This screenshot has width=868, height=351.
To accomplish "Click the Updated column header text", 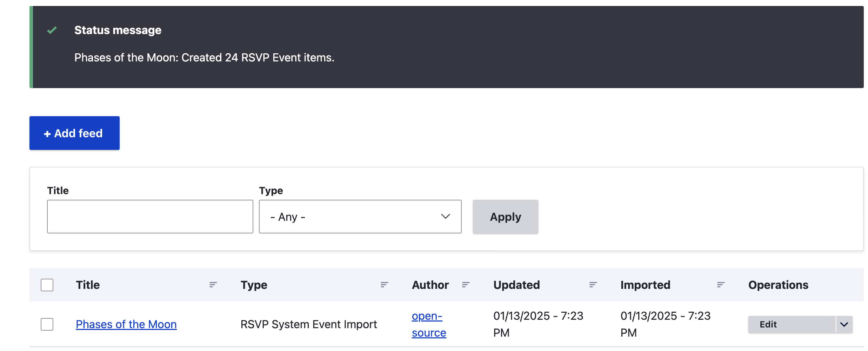I will coord(517,285).
